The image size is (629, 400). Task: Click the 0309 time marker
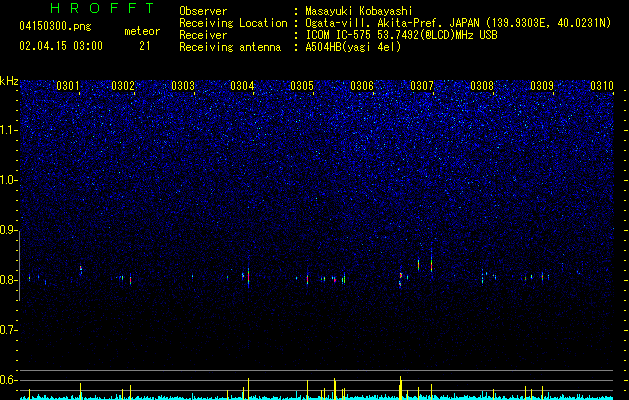click(x=542, y=86)
